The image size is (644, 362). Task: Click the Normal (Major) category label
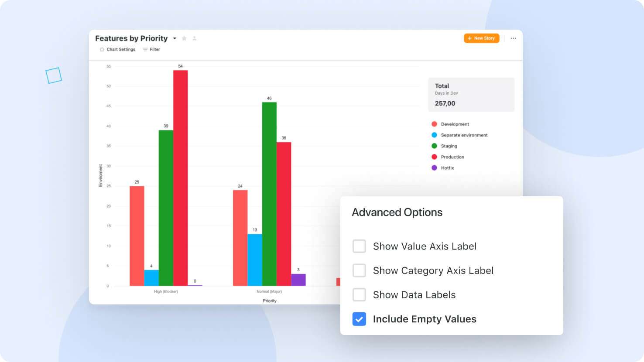coord(269,291)
